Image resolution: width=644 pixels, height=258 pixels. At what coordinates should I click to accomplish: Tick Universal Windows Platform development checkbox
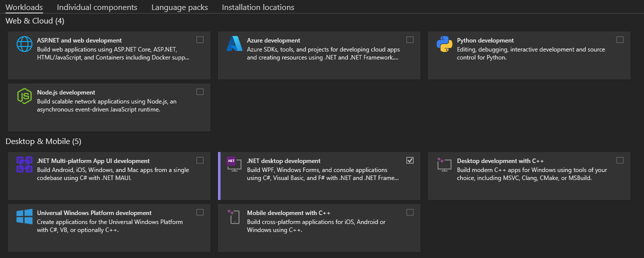click(200, 212)
